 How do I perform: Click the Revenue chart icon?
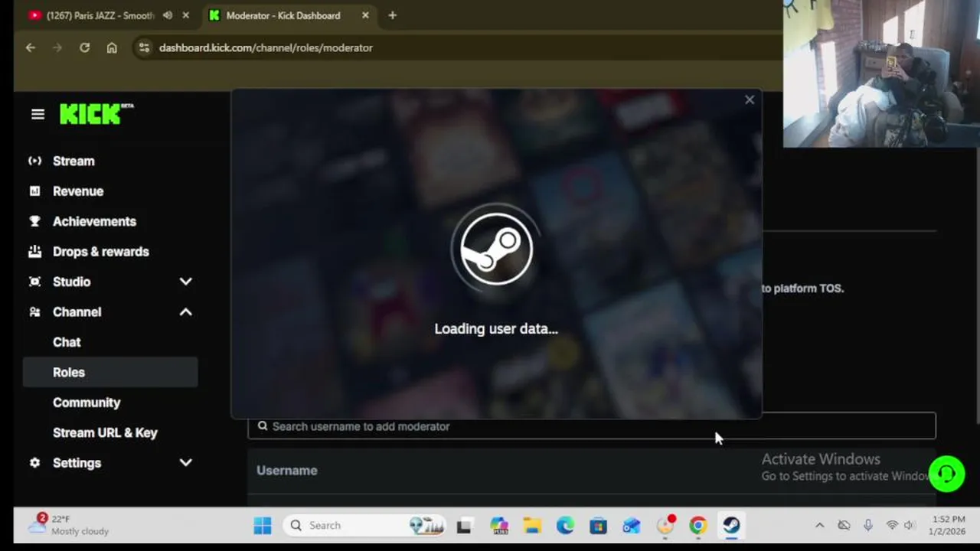click(x=34, y=191)
